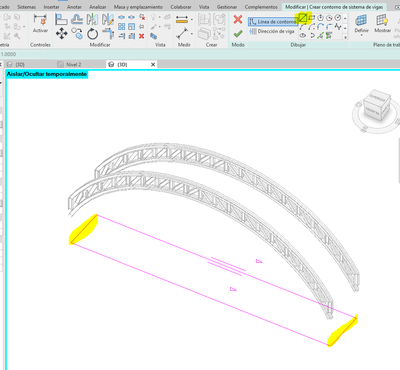
Task: Click the Align tool in Modificar panel
Action: click(62, 19)
